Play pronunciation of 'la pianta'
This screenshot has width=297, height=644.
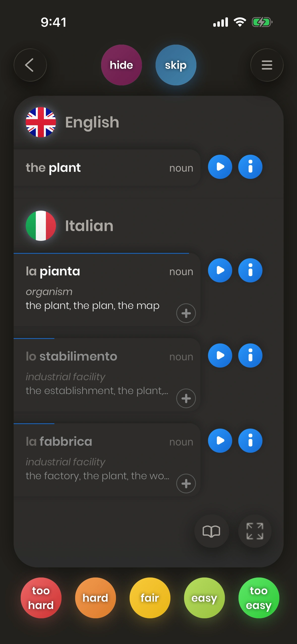tap(220, 270)
